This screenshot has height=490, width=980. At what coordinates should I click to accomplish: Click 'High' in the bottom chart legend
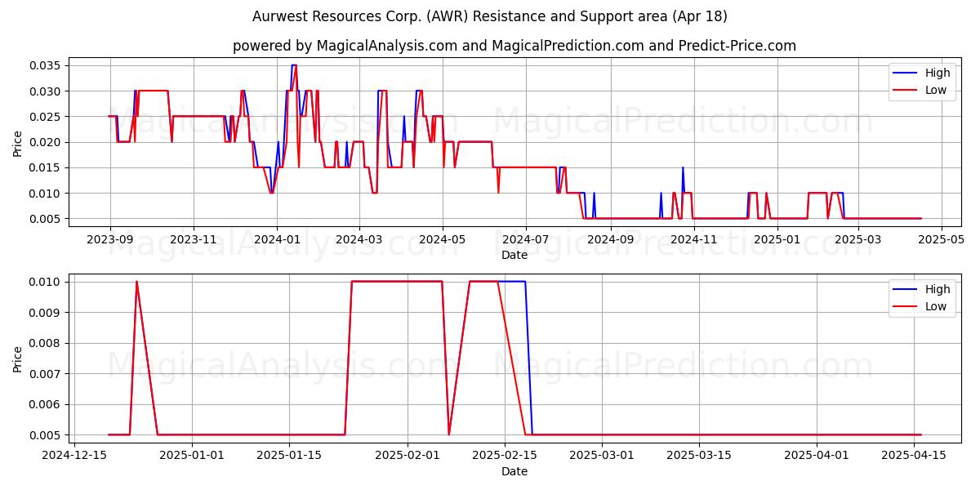(x=937, y=289)
